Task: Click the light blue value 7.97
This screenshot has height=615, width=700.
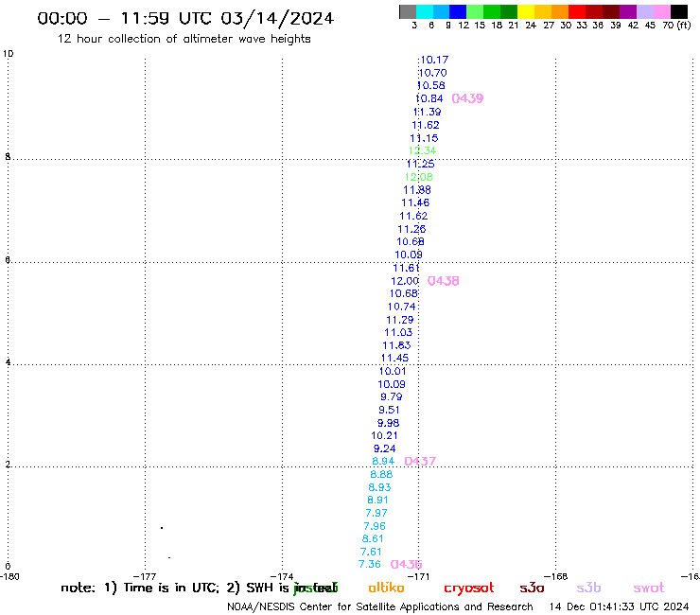Action: pyautogui.click(x=376, y=513)
